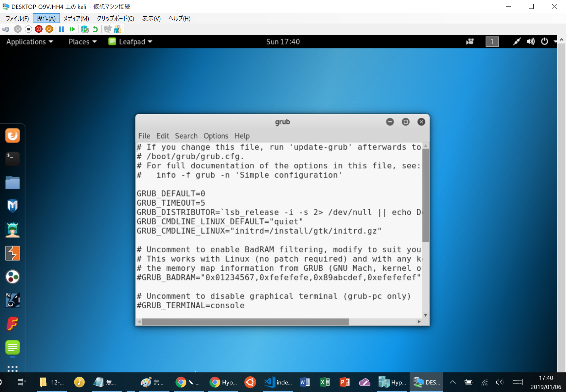
Task: Click the GRUB_TIMEOUT=5 line in the editor
Action: click(x=171, y=203)
